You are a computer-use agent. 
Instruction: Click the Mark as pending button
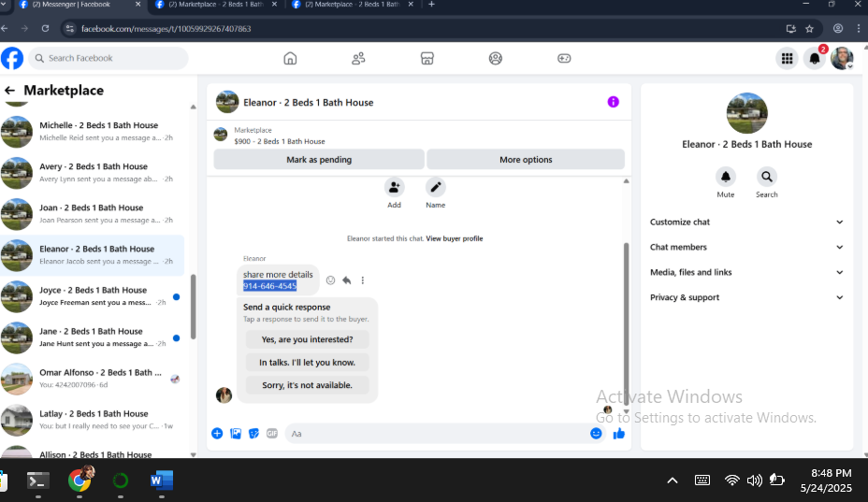pos(319,160)
